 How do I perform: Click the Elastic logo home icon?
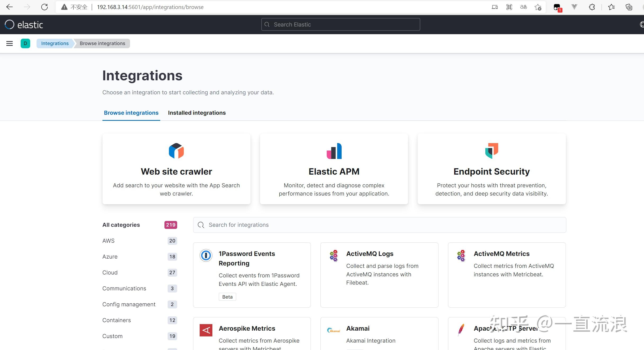pyautogui.click(x=10, y=25)
